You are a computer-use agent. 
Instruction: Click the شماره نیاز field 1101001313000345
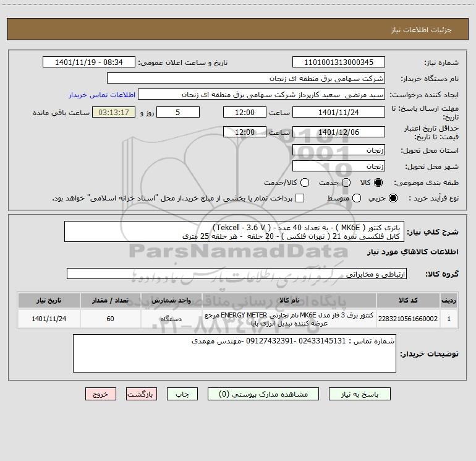pyautogui.click(x=339, y=62)
